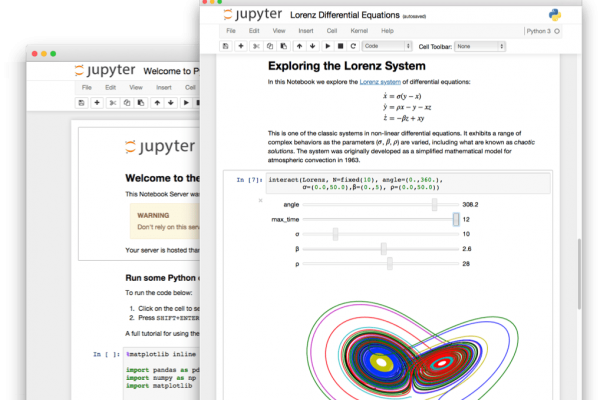Open the cell type Code dropdown
The width and height of the screenshot is (600, 400).
coord(387,46)
